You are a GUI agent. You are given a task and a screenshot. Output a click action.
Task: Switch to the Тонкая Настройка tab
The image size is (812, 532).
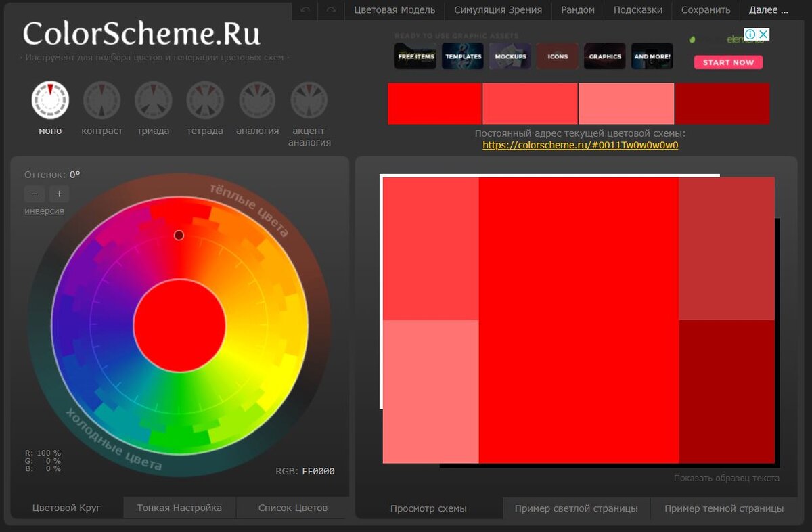point(179,508)
